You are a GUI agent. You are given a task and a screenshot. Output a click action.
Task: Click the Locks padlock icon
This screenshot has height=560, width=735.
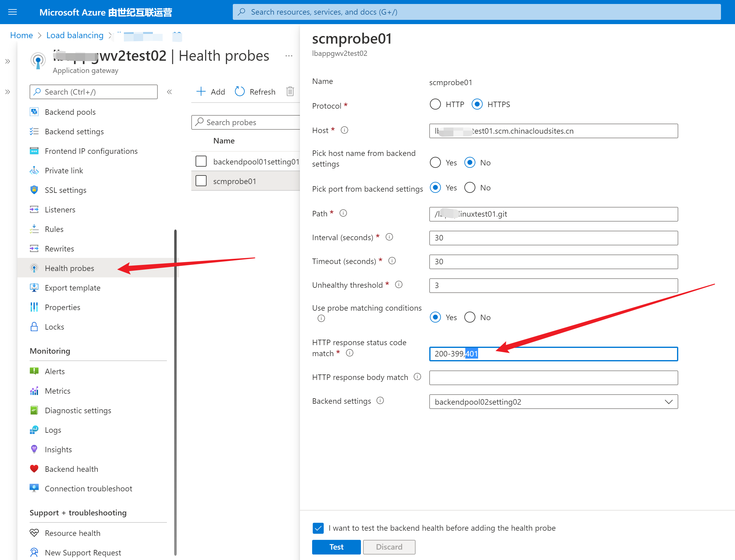click(x=34, y=327)
